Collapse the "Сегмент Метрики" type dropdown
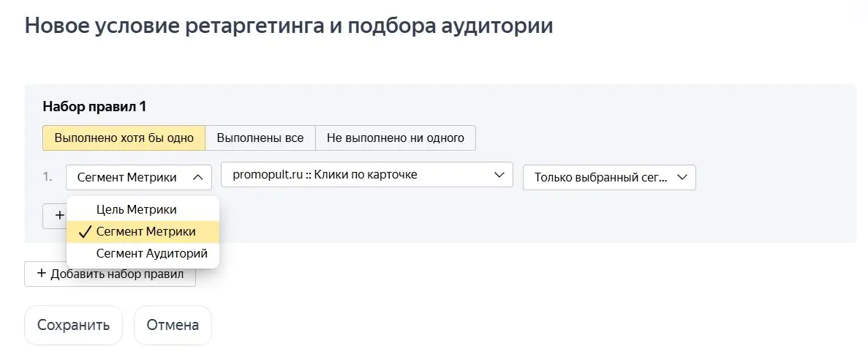868x360 pixels. 138,177
